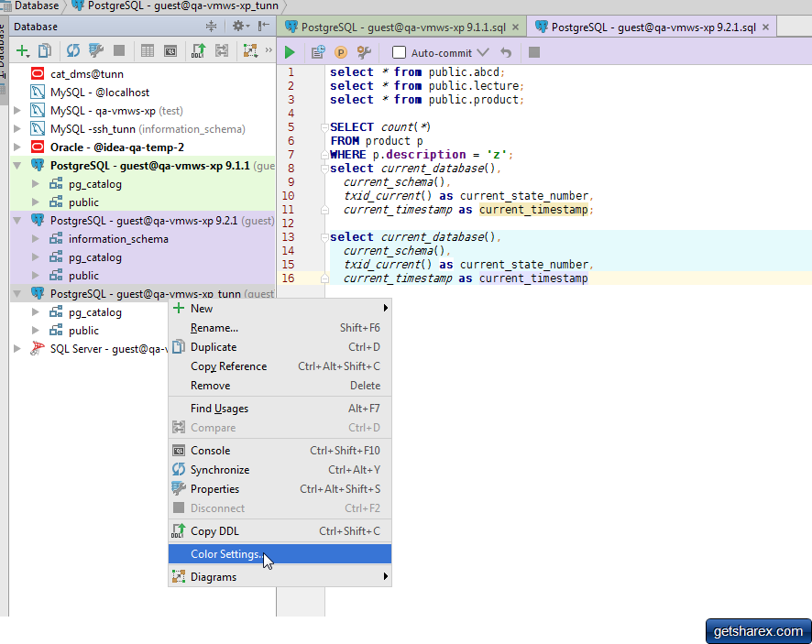This screenshot has height=644, width=812.
Task: Click the Database breadcrumb in navigation bar
Action: pyautogui.click(x=36, y=5)
